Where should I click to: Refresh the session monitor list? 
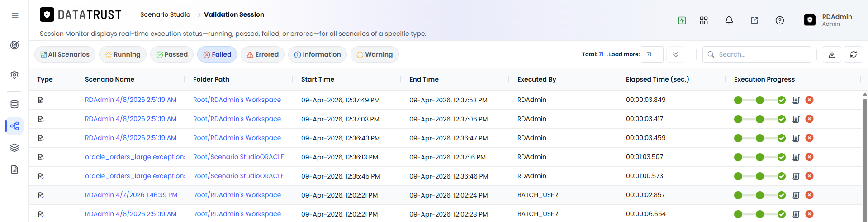coord(854,54)
